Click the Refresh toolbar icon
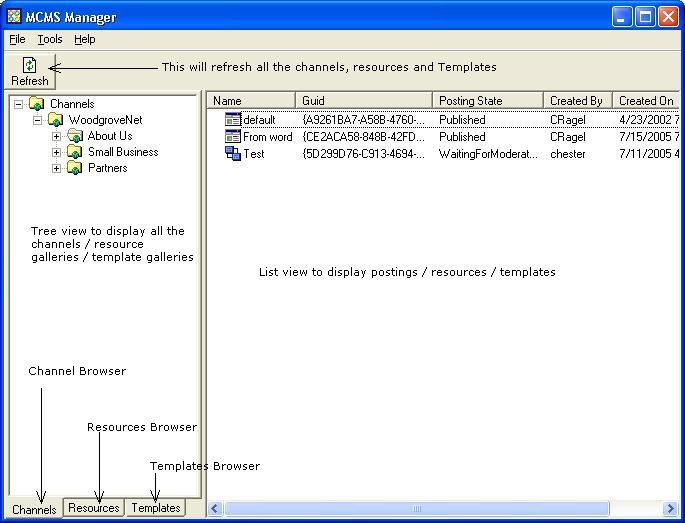The width and height of the screenshot is (685, 523). coord(29,65)
